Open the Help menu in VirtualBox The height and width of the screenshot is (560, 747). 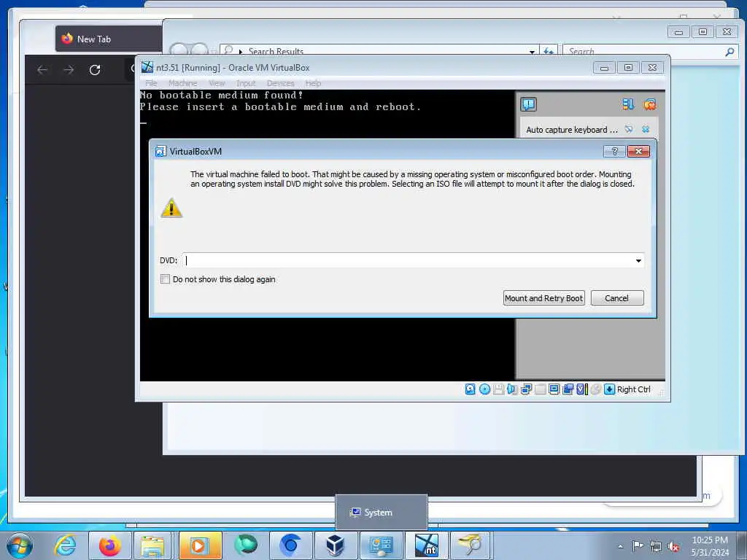click(x=313, y=83)
